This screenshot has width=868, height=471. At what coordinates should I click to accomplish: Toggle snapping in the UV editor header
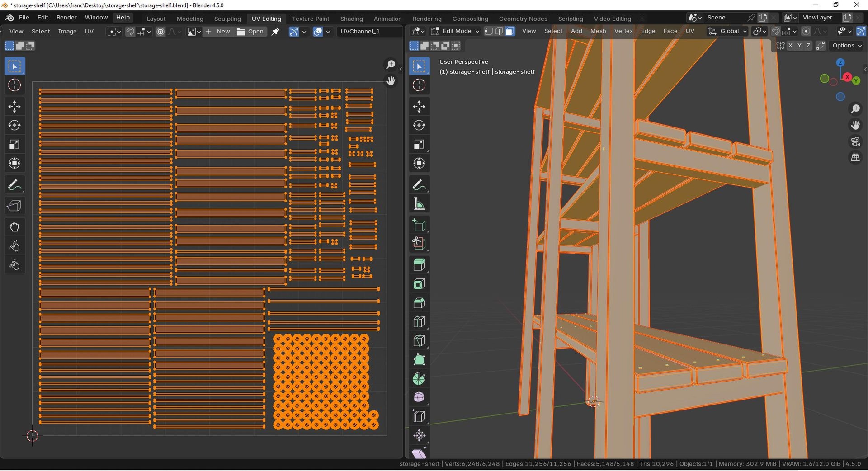[130, 32]
